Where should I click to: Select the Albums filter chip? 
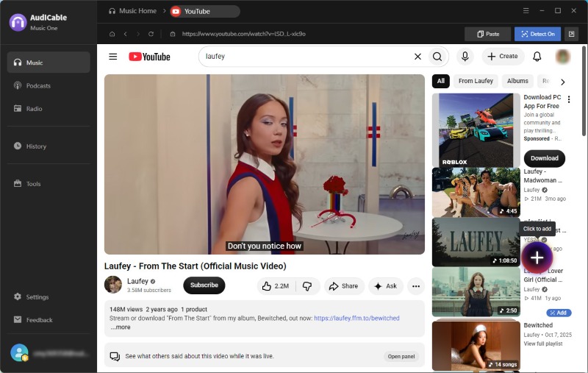pos(517,81)
